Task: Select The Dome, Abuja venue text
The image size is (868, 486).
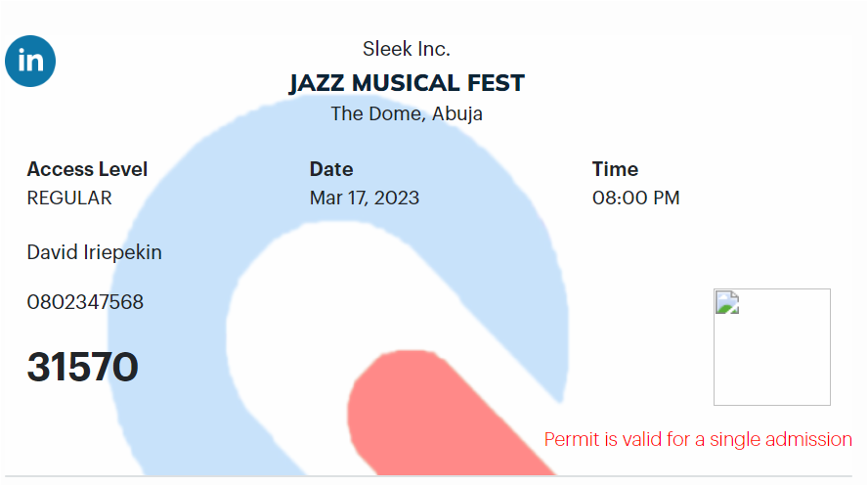Action: point(407,113)
